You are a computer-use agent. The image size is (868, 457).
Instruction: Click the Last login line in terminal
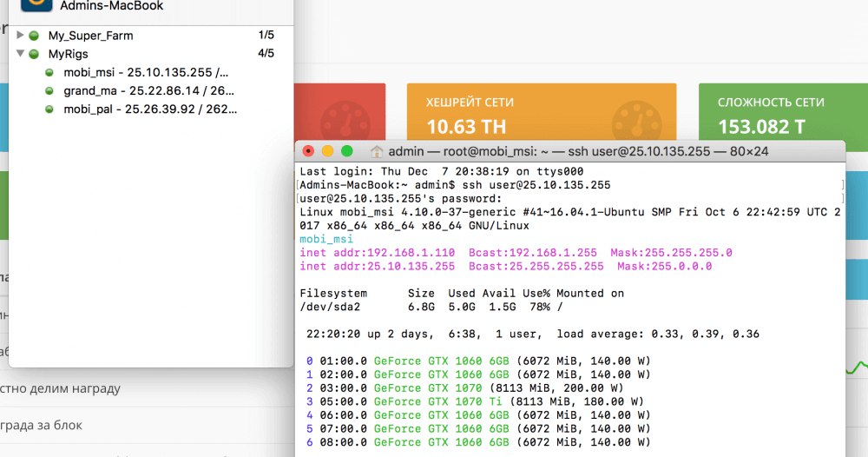pos(441,171)
